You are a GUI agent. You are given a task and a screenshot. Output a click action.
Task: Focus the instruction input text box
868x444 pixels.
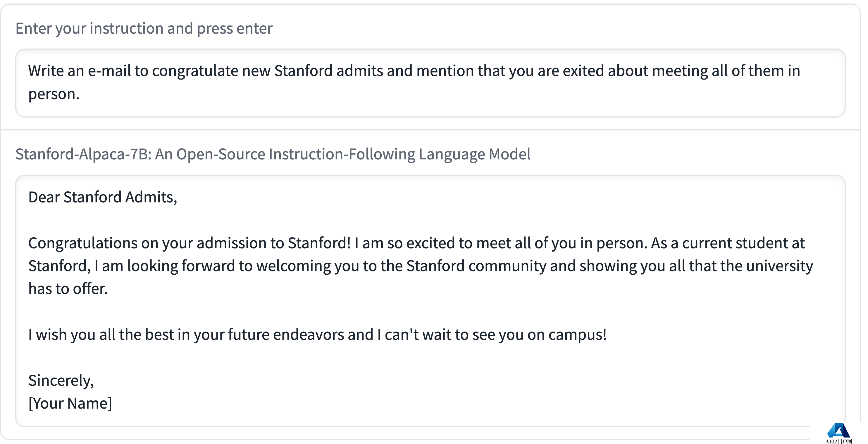430,83
